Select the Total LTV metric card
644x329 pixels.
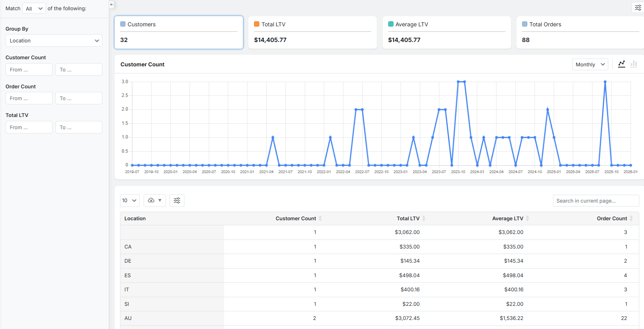click(312, 33)
